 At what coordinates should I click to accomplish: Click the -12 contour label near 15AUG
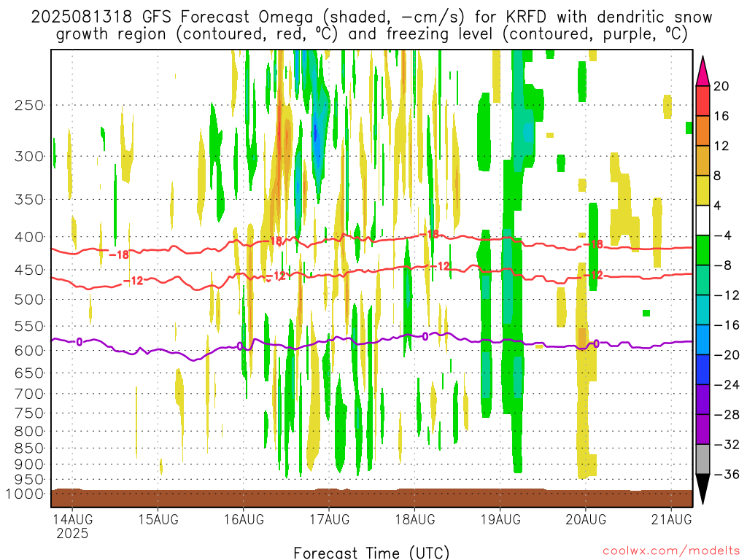tap(133, 281)
